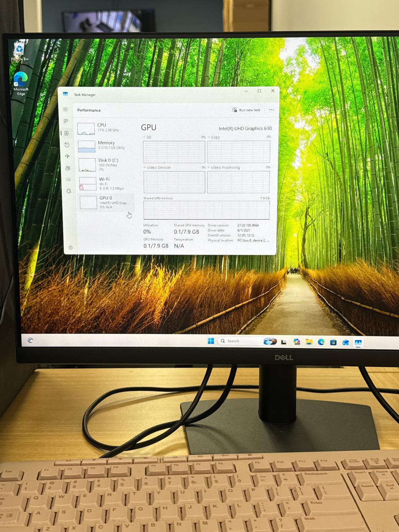
Task: Click the CPU mini graph thumbnail
Action: [x=86, y=129]
